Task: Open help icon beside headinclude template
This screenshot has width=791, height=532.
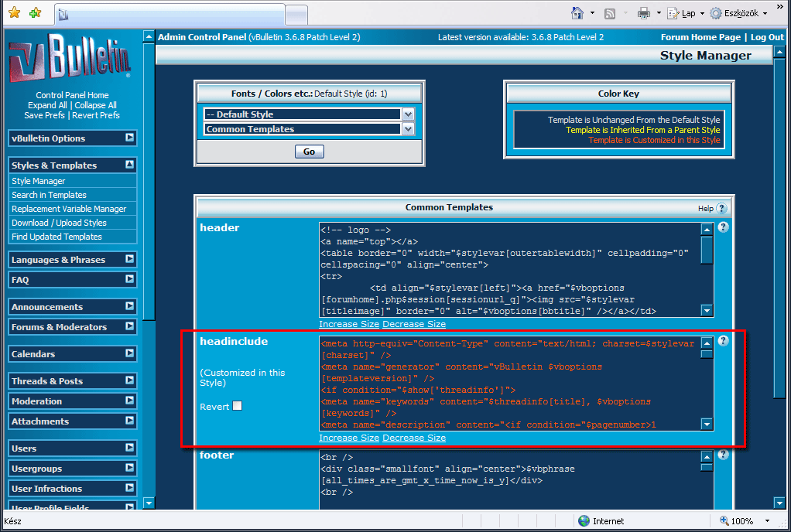Action: pos(723,341)
